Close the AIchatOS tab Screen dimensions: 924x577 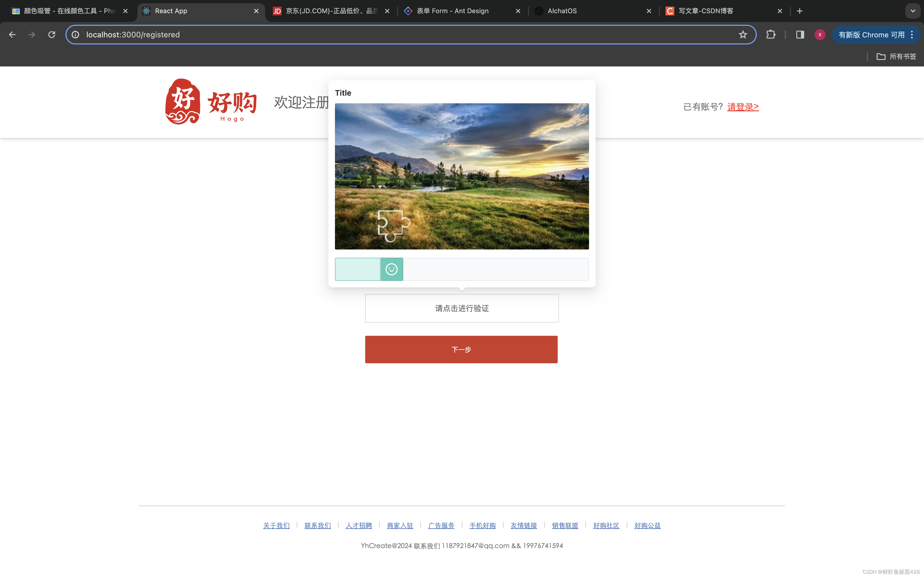pos(649,11)
